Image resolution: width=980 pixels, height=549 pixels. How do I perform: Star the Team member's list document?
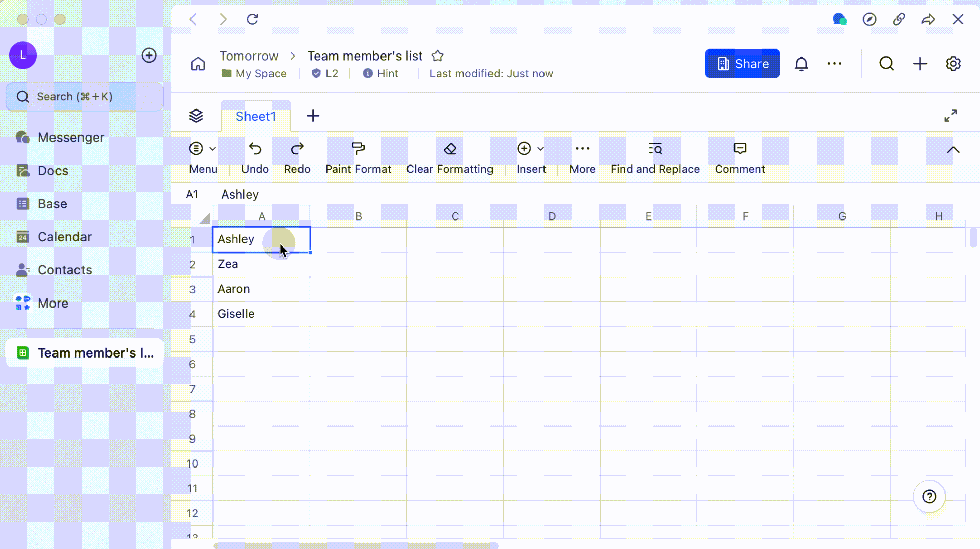[437, 56]
